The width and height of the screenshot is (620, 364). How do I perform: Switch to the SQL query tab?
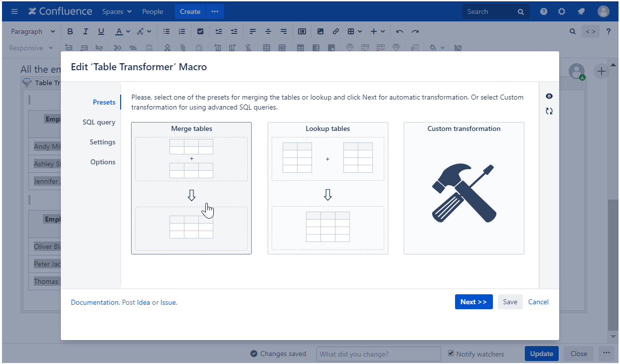(99, 122)
